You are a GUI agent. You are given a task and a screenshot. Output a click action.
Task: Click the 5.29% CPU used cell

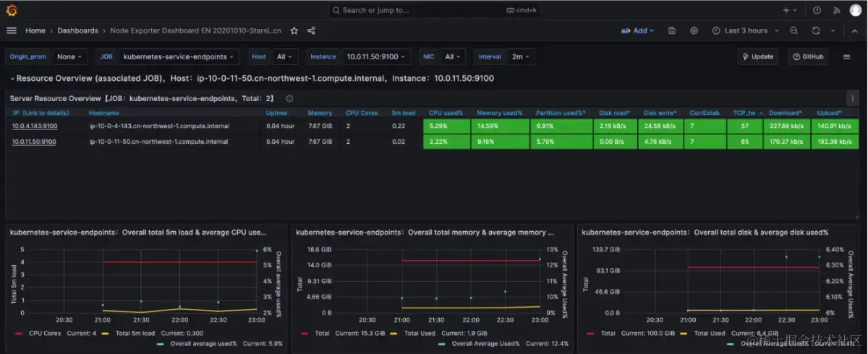point(446,126)
